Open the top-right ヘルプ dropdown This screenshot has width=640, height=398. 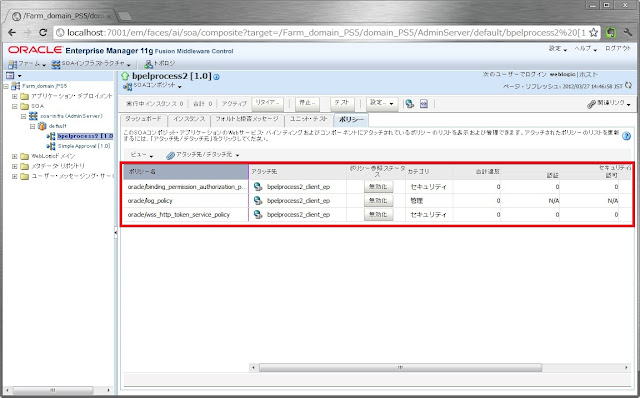pos(585,49)
